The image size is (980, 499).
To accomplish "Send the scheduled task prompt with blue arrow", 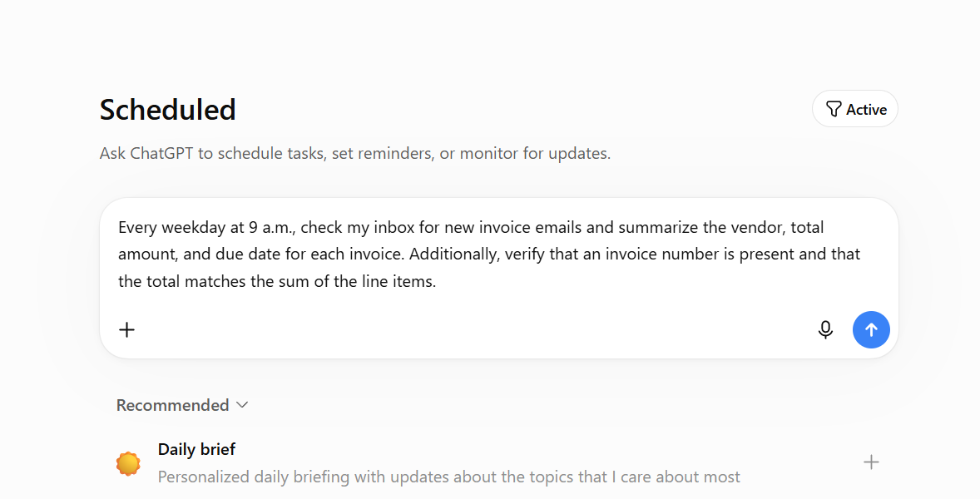I will tap(871, 329).
